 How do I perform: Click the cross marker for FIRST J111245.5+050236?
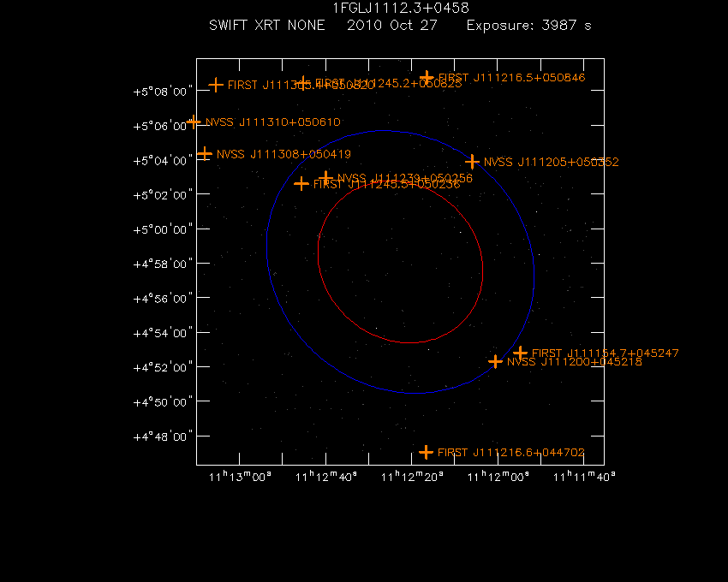tap(301, 184)
